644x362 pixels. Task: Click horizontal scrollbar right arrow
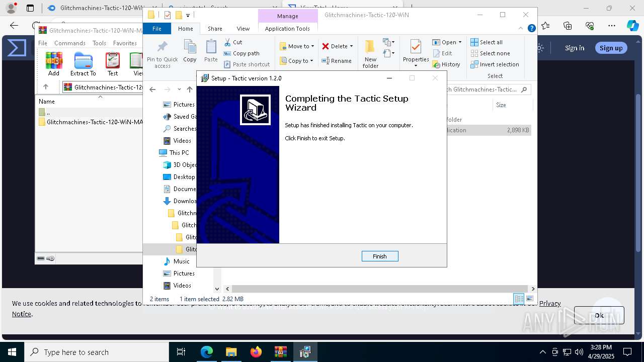532,289
